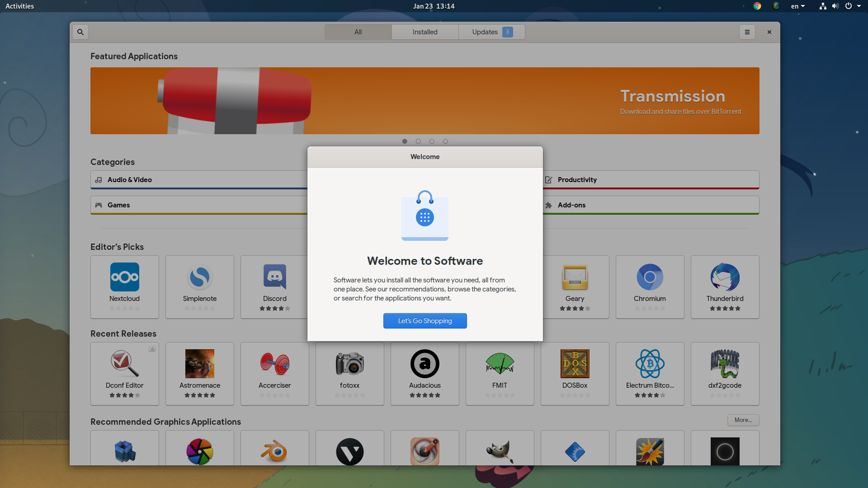Click the colorful sphere top bar icon
868x488 pixels.
click(x=776, y=6)
